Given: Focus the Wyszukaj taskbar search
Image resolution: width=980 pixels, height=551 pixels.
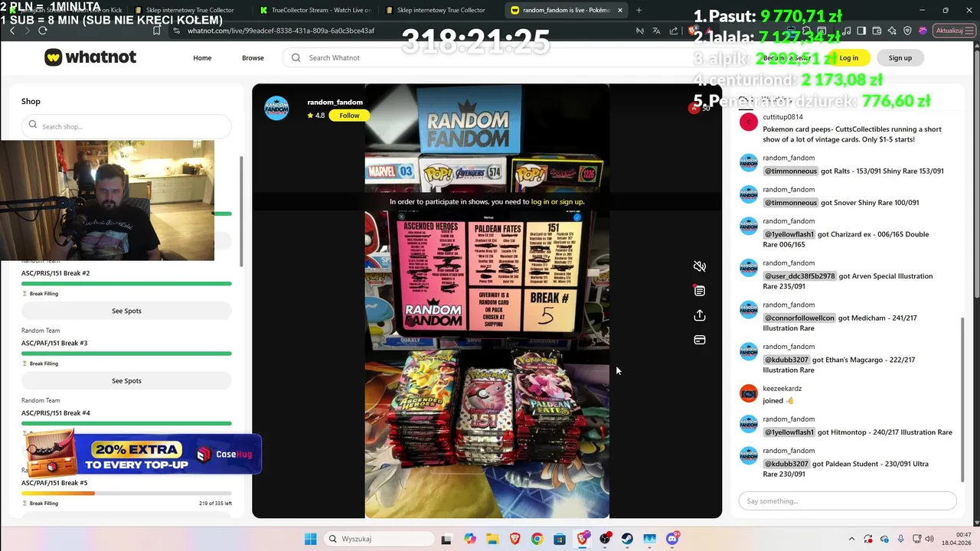Looking at the screenshot, I should (379, 539).
